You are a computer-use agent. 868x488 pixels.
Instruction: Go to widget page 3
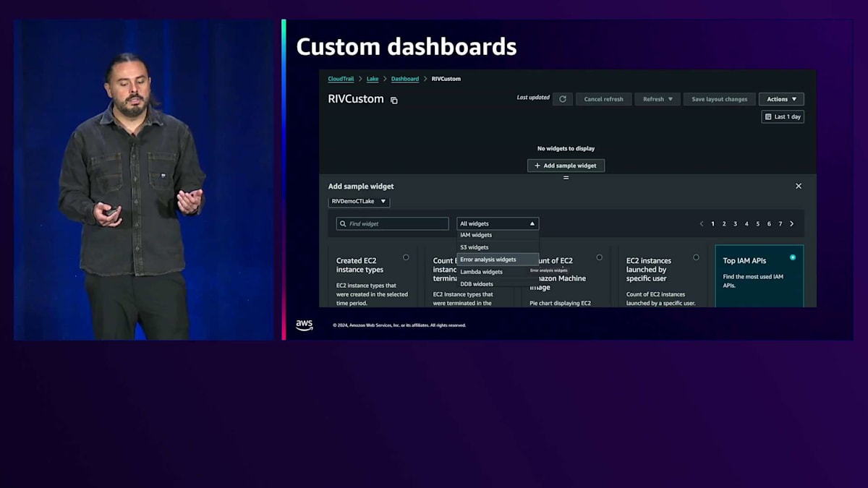pos(736,224)
